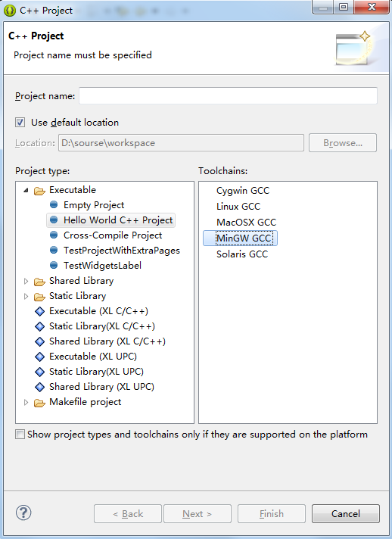Select the Cygwin GCC toolchain
The image size is (392, 539).
click(243, 191)
